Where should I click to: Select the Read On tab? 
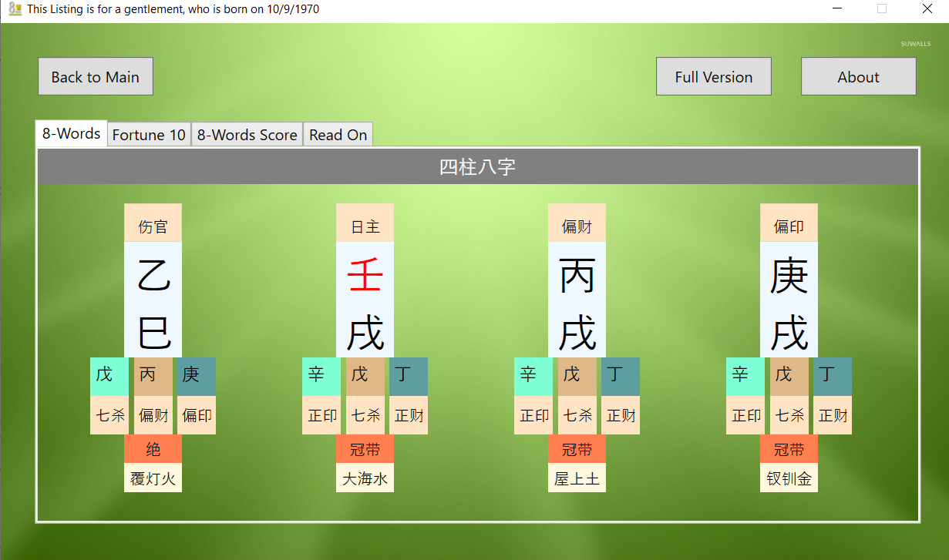(338, 135)
